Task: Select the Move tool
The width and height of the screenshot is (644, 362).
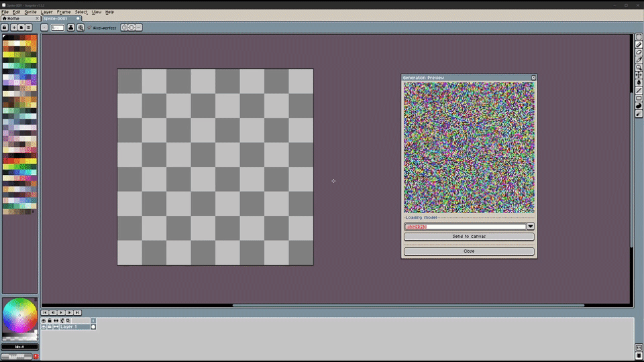Action: coord(639,75)
